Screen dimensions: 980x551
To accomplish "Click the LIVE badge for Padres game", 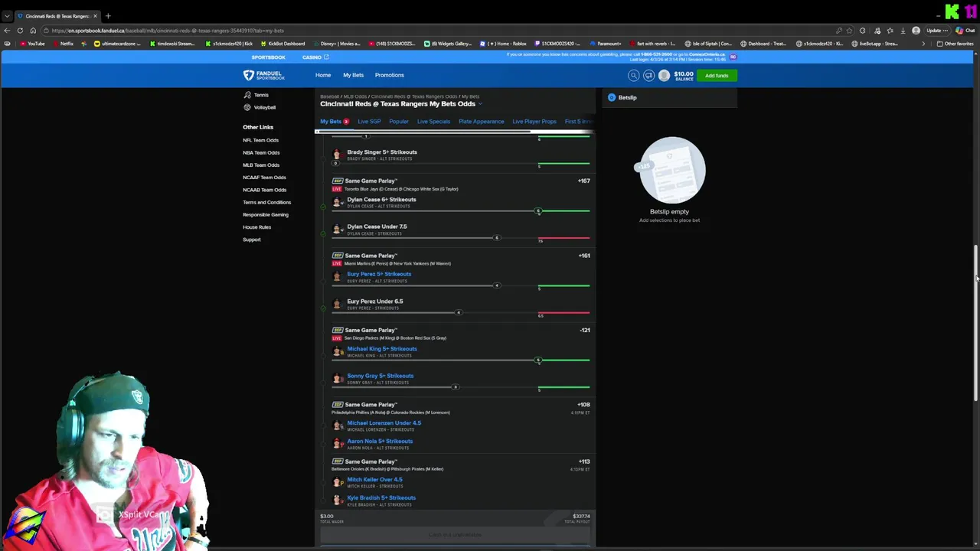I will point(337,337).
